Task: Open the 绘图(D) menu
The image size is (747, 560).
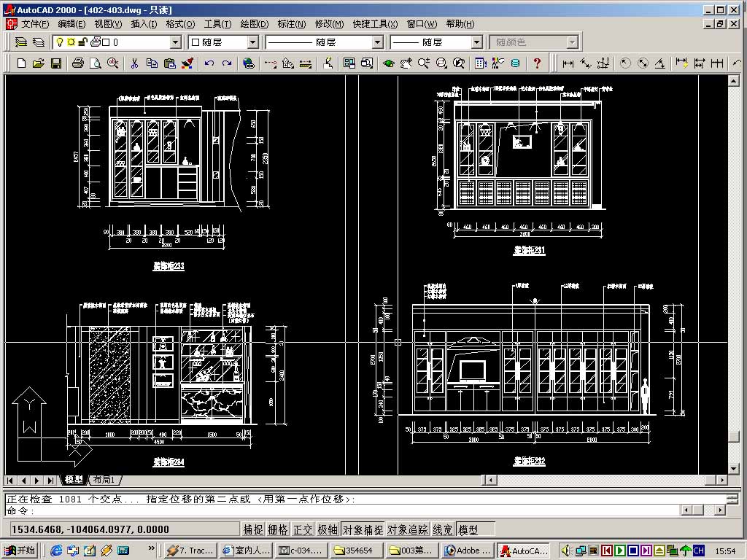Action: tap(255, 24)
